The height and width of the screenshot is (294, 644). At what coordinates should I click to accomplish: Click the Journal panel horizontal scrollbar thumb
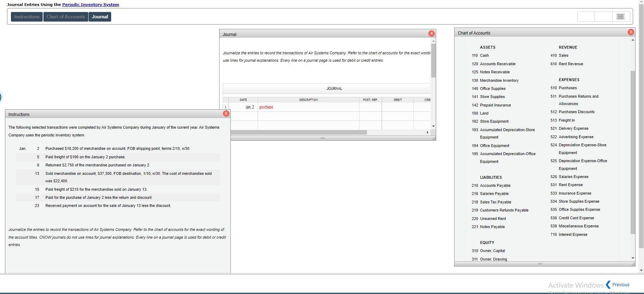click(x=299, y=133)
